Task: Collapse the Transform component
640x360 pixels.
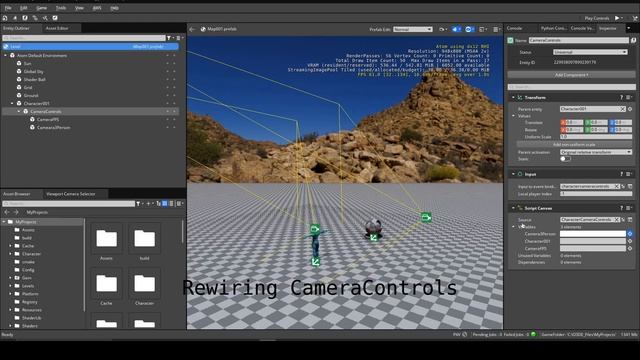Action: 513,98
